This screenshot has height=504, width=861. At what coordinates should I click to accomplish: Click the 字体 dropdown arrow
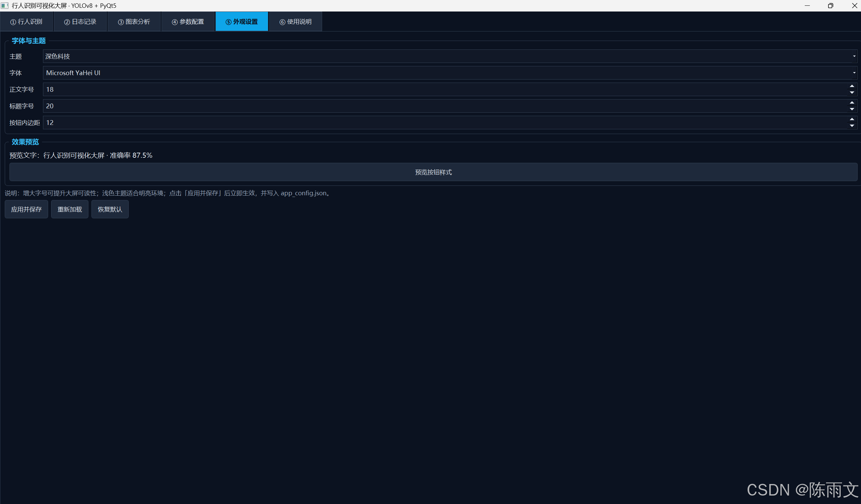click(x=854, y=73)
